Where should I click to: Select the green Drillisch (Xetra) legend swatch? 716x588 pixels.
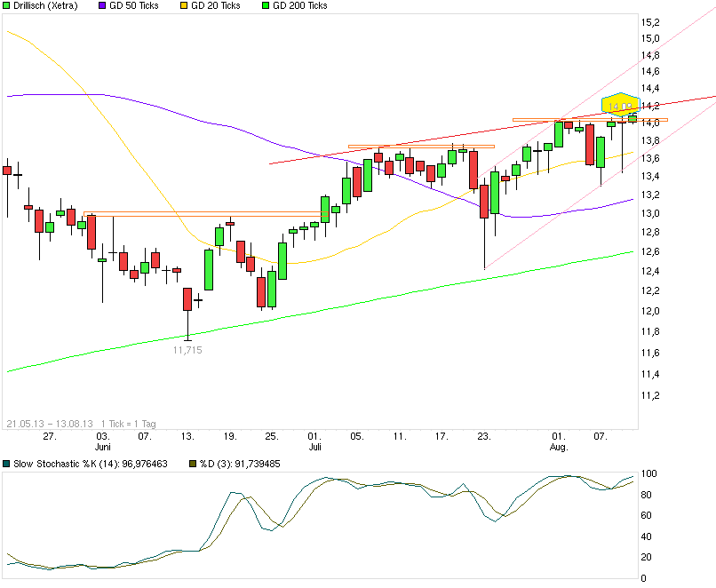tap(9, 7)
